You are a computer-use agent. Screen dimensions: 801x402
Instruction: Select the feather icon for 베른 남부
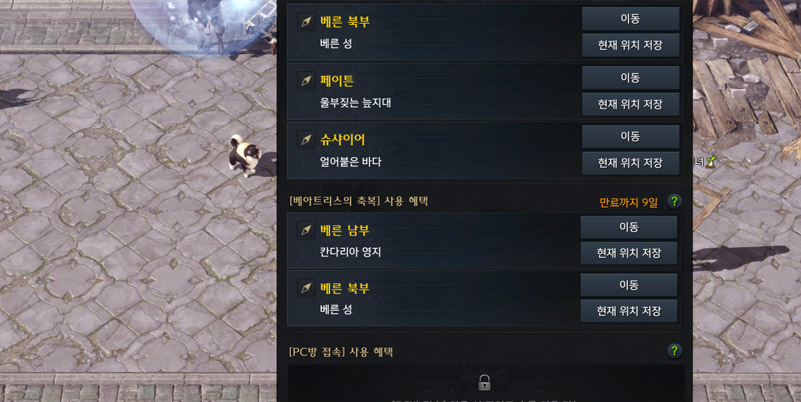306,230
